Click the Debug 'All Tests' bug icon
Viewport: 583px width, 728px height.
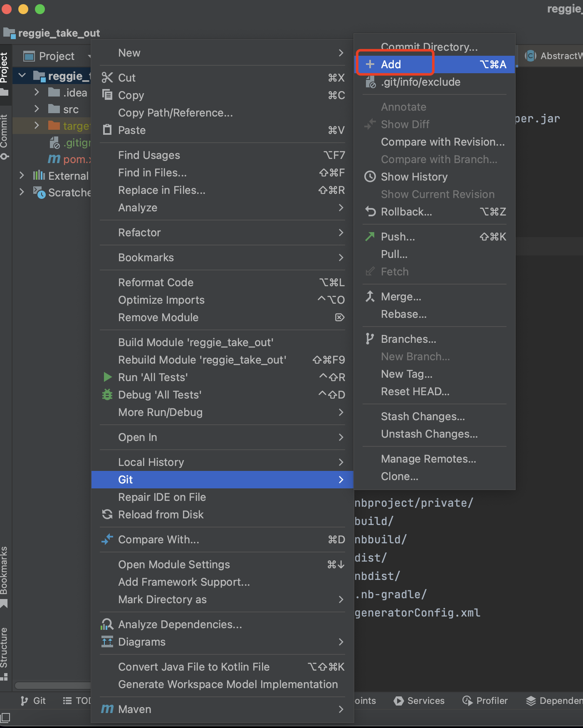[107, 395]
